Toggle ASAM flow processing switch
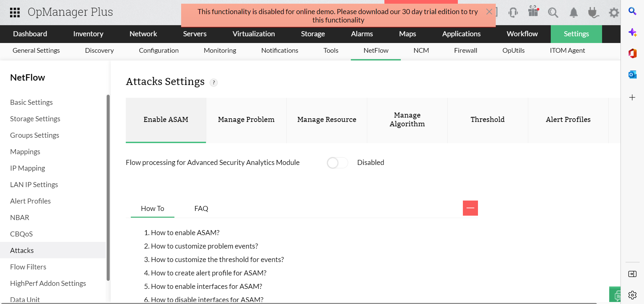644x304 pixels. (x=337, y=163)
